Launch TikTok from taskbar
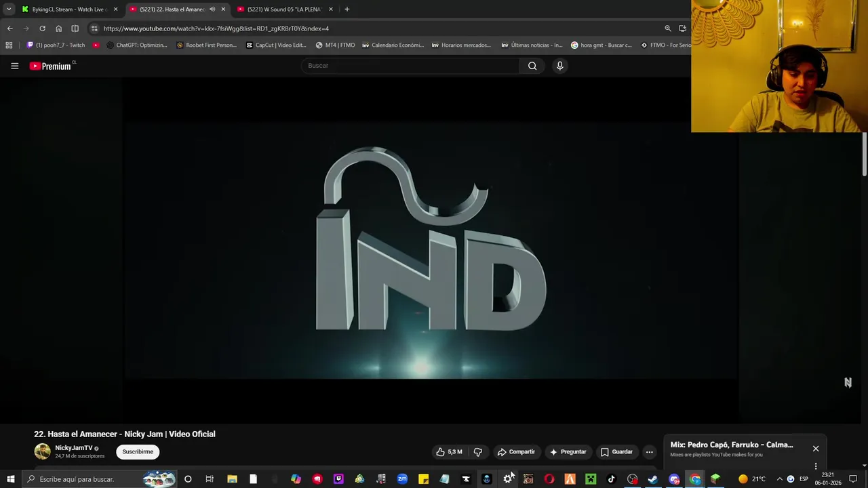This screenshot has height=488, width=868. pos(611,479)
